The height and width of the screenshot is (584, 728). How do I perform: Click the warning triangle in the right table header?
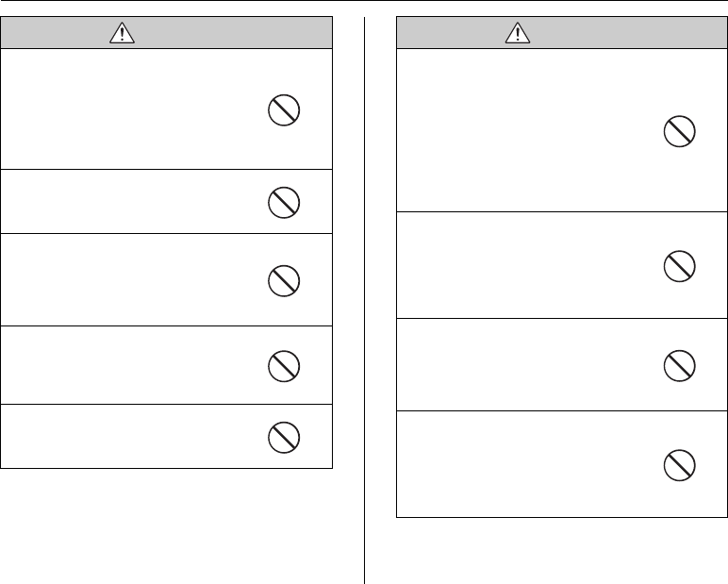516,34
